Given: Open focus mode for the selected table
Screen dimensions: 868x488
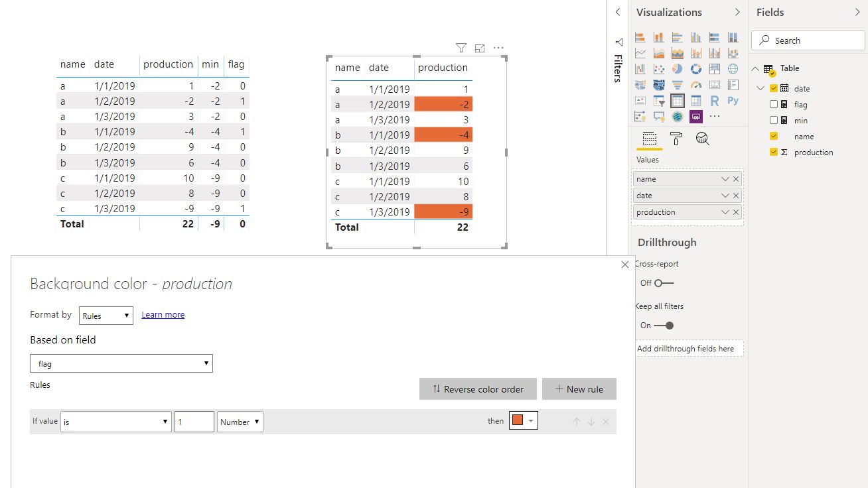Looking at the screenshot, I should click(480, 48).
